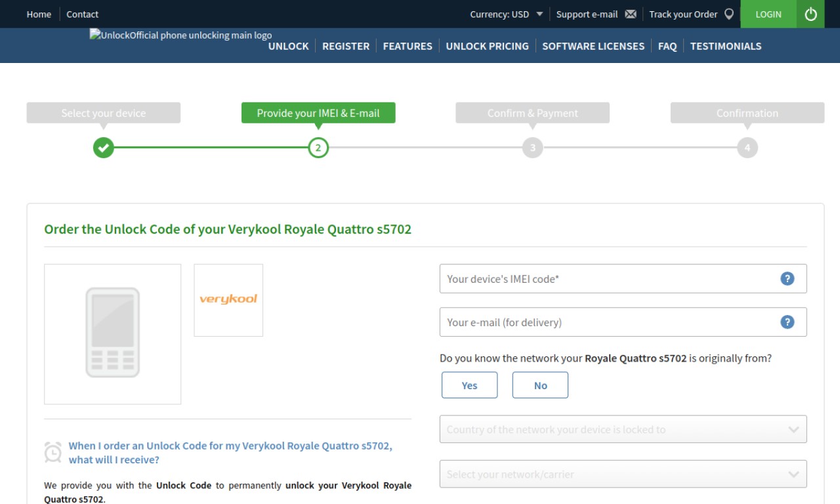Click the Support e-mail link

587,14
